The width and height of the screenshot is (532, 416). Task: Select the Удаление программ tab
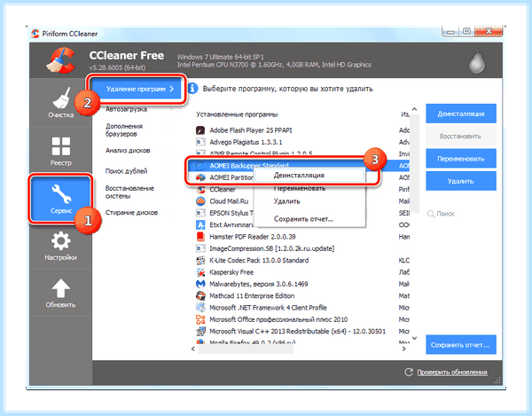click(x=137, y=89)
